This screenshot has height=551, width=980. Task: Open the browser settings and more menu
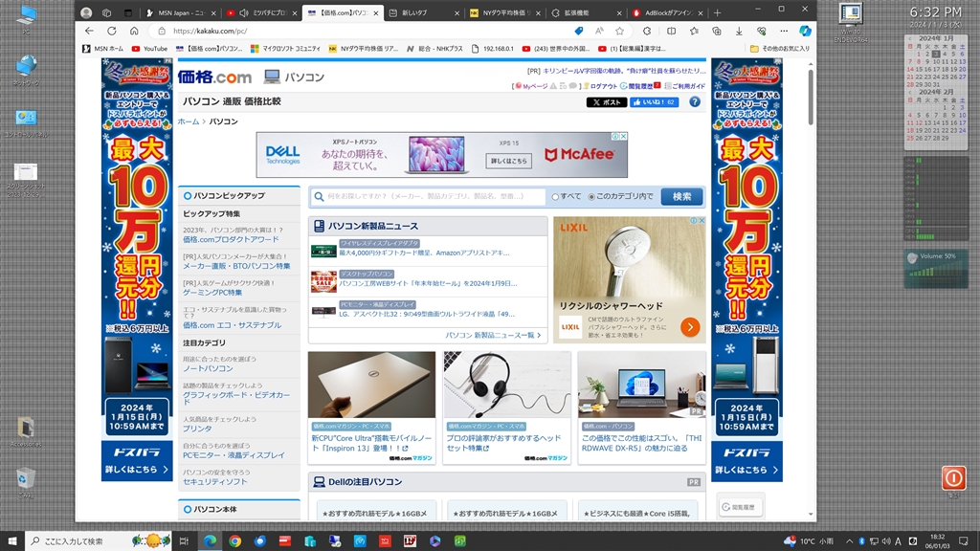[x=784, y=31]
